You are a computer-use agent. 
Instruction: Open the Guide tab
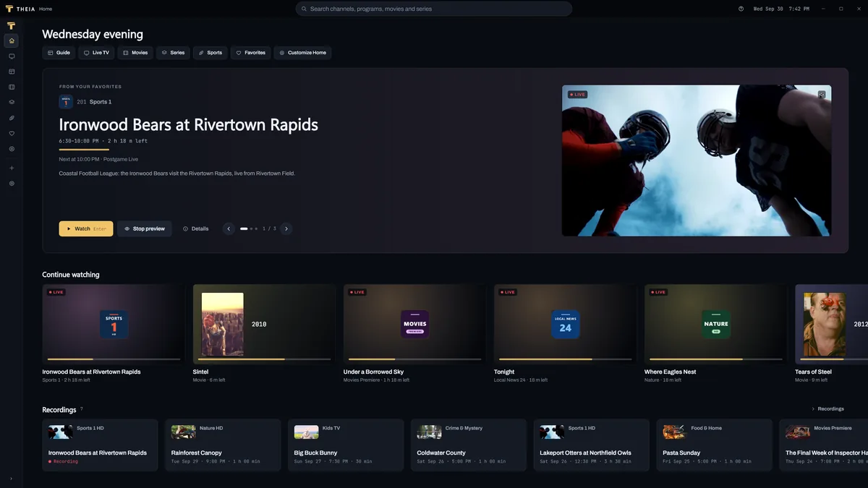[59, 53]
